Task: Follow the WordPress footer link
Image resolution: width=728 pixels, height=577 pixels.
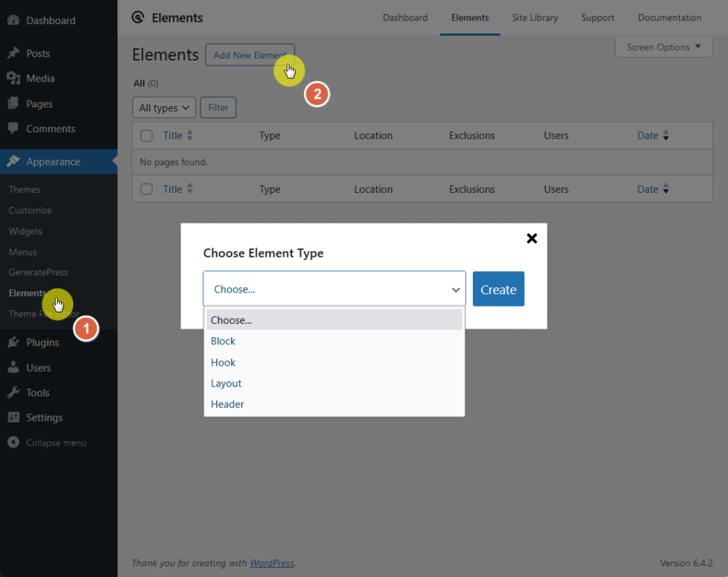Action: pos(272,563)
